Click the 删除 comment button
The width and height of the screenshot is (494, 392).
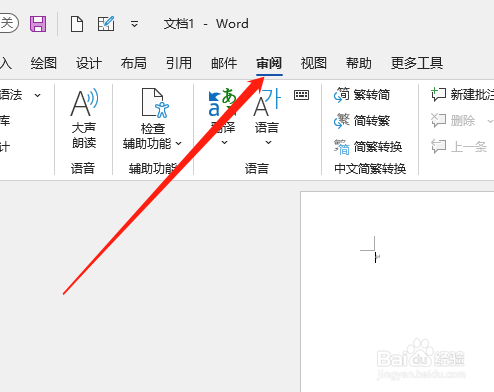(453, 120)
